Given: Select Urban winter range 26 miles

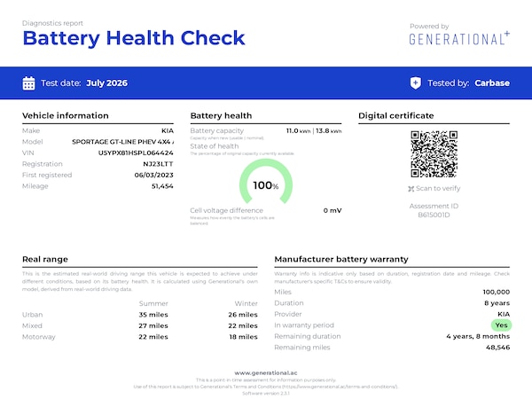Looking at the screenshot, I should (x=243, y=315).
